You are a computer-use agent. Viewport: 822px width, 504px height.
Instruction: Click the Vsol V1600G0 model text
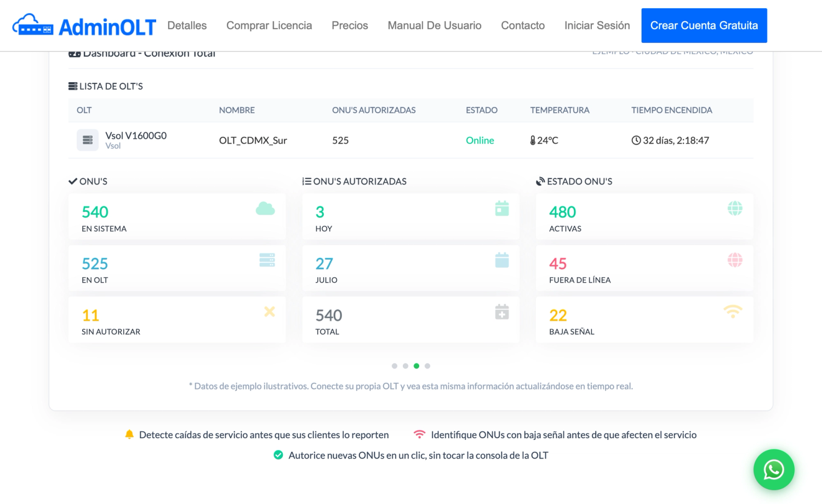pos(136,135)
